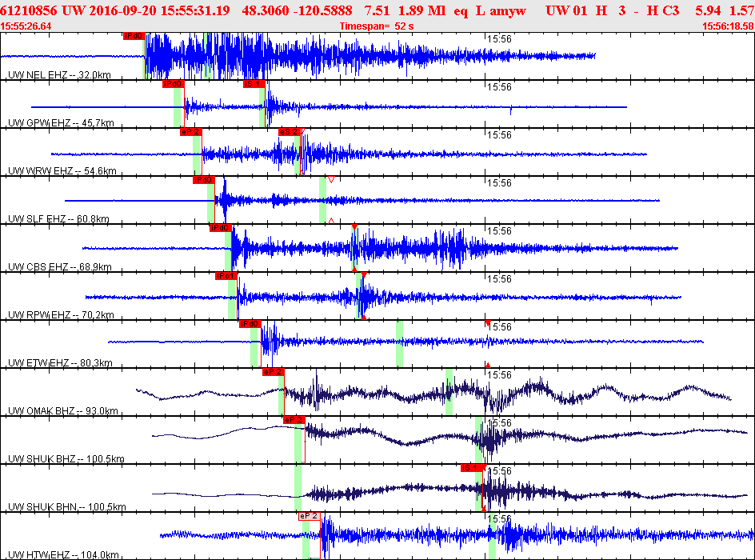Screen dimensions: 755x560
Task: Click the Timespan 52 s readout
Action: (377, 26)
